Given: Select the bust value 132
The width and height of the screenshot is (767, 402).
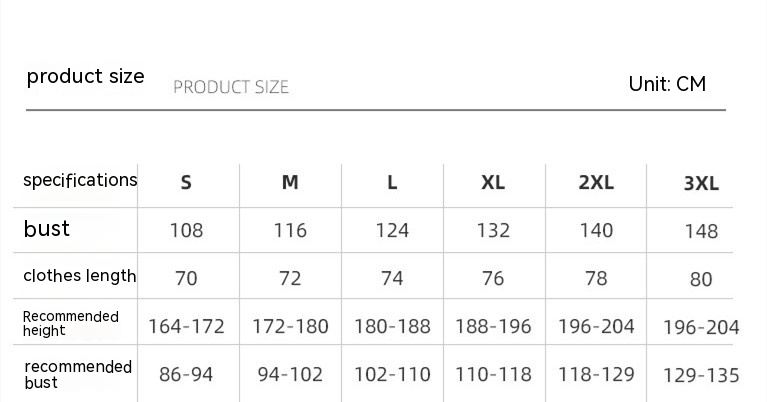Looking at the screenshot, I should (493, 231).
